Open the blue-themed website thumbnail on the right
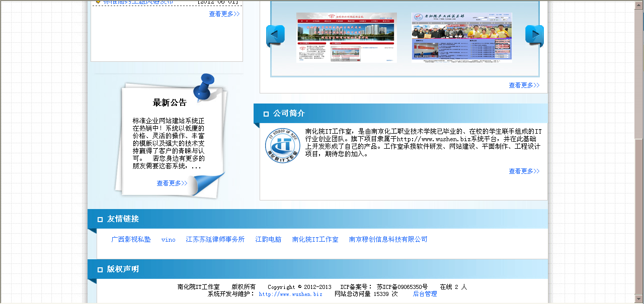This screenshot has height=304, width=644. 461,37
